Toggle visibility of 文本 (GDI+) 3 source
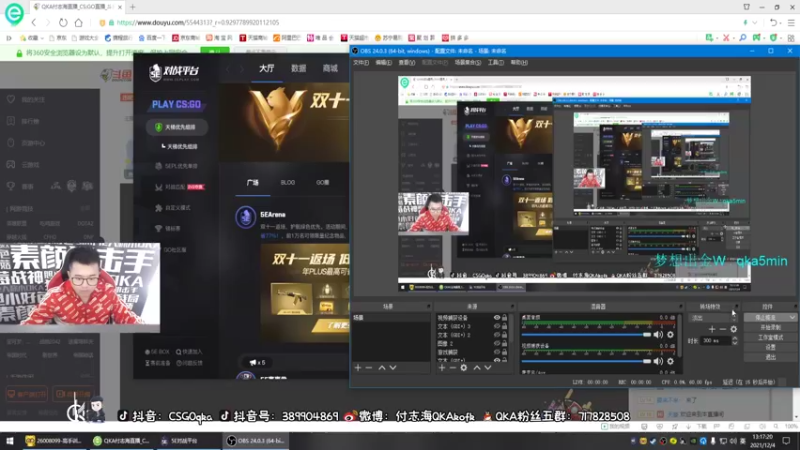The image size is (800, 450). tap(496, 327)
